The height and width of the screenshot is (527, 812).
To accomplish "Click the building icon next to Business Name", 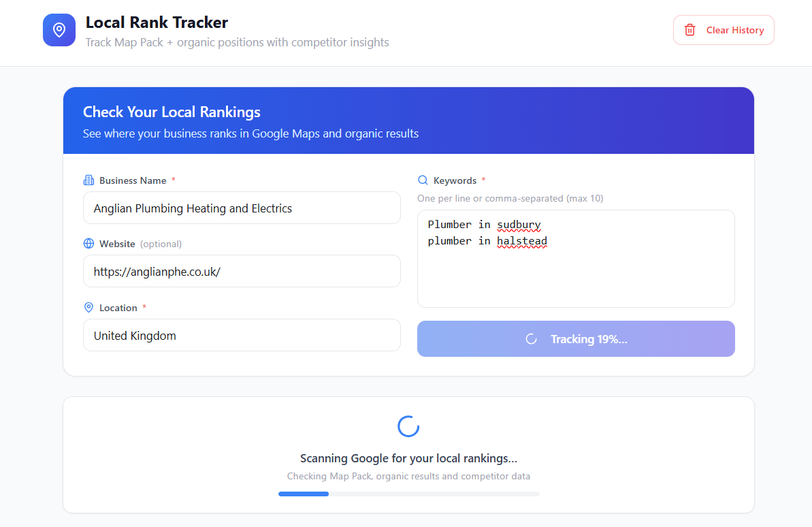I will pos(88,180).
